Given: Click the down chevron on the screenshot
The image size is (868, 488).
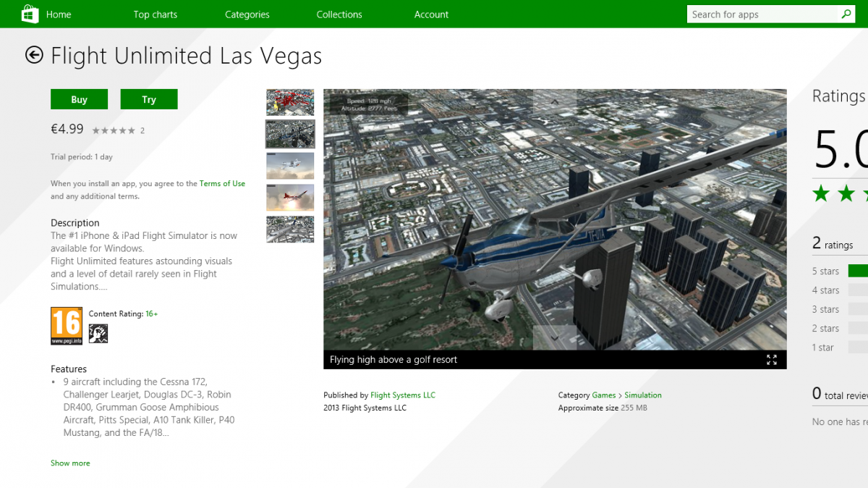Looking at the screenshot, I should pos(555,337).
